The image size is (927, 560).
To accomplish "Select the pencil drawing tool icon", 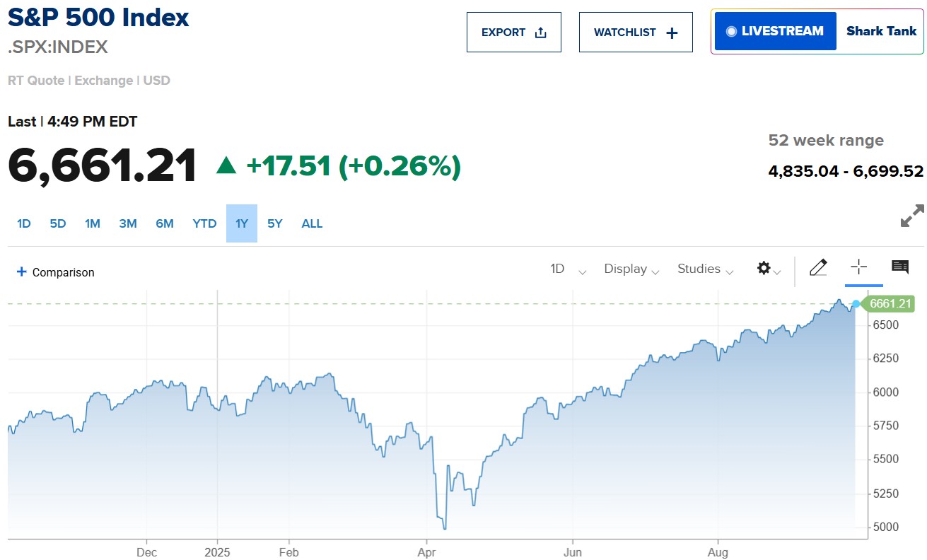I will tap(818, 267).
